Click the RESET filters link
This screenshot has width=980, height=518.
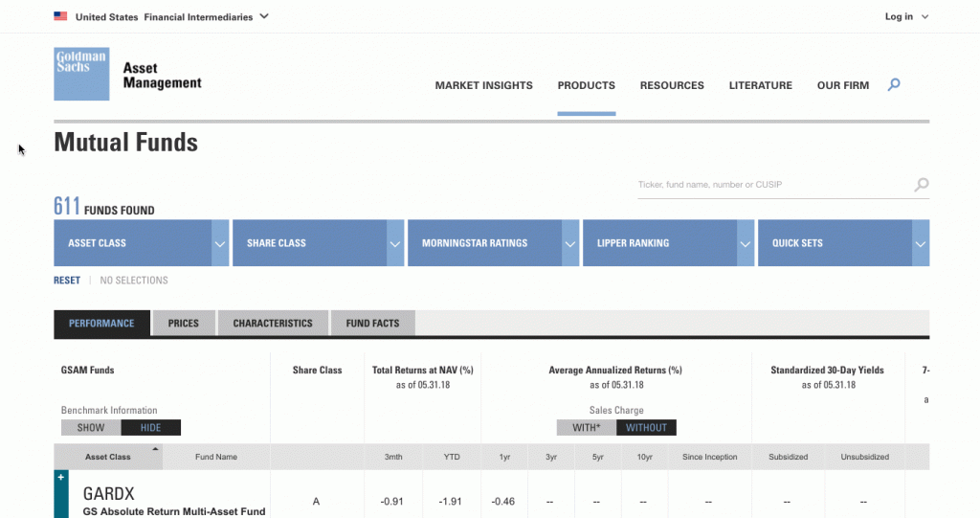coord(67,281)
